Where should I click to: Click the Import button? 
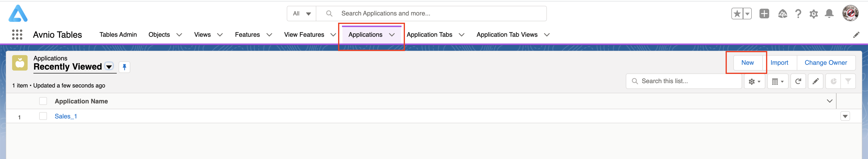coord(779,63)
